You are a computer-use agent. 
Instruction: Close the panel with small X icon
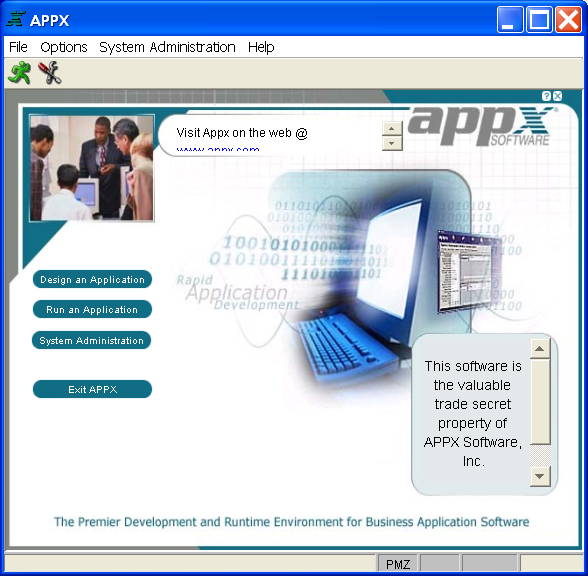[x=558, y=96]
